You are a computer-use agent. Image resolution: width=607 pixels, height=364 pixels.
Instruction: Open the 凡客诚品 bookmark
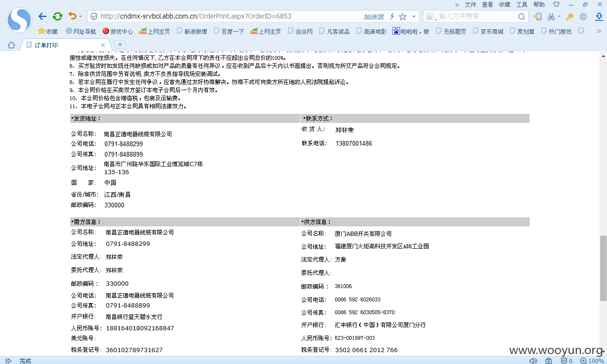coord(334,31)
